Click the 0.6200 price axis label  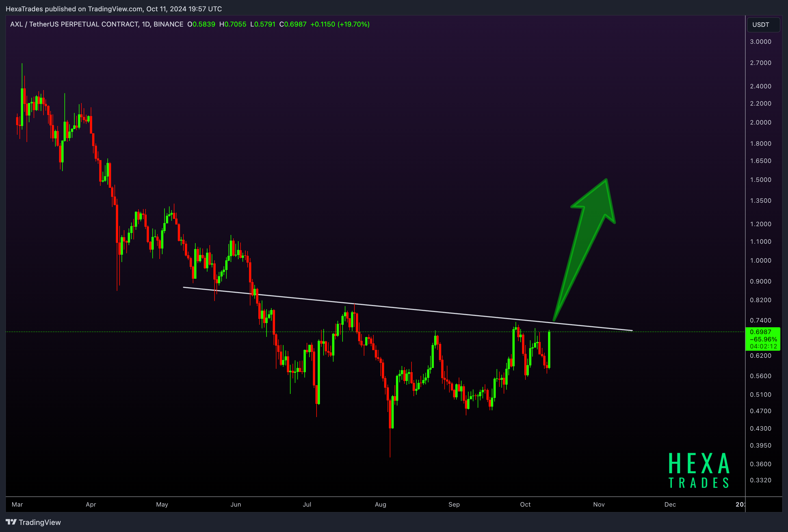(x=760, y=356)
